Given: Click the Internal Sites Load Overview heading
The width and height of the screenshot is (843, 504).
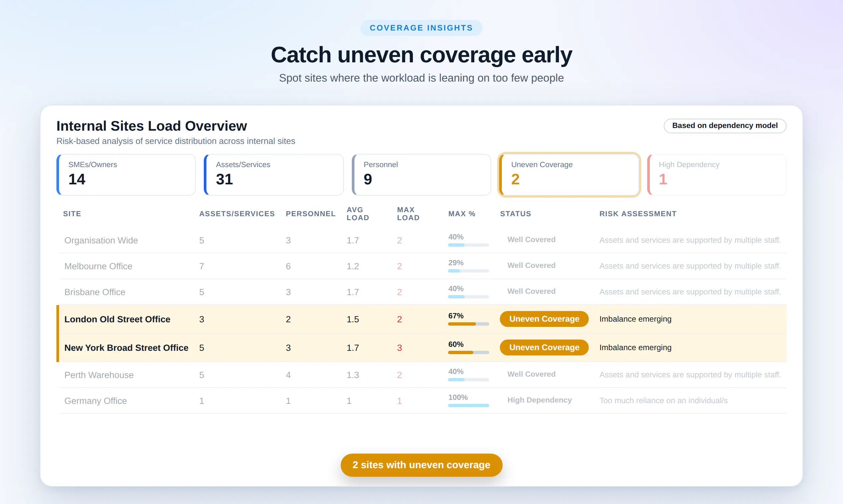Looking at the screenshot, I should click(152, 126).
